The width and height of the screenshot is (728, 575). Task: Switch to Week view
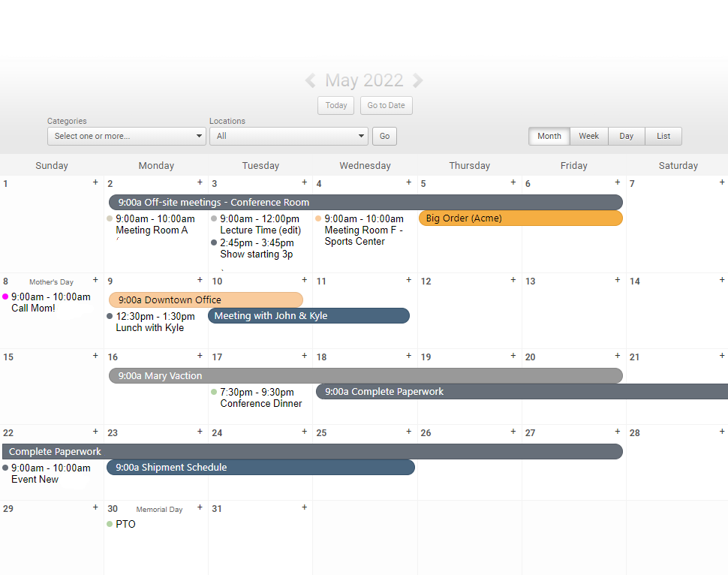click(588, 136)
